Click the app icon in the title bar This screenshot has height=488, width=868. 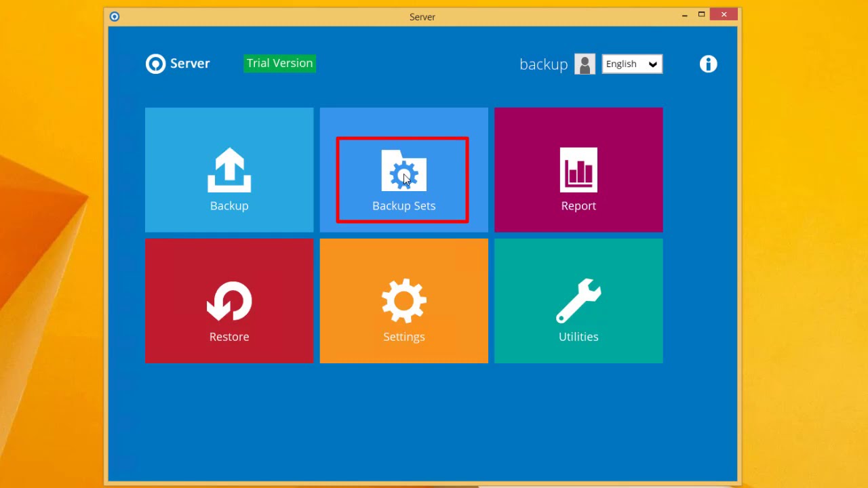point(115,16)
